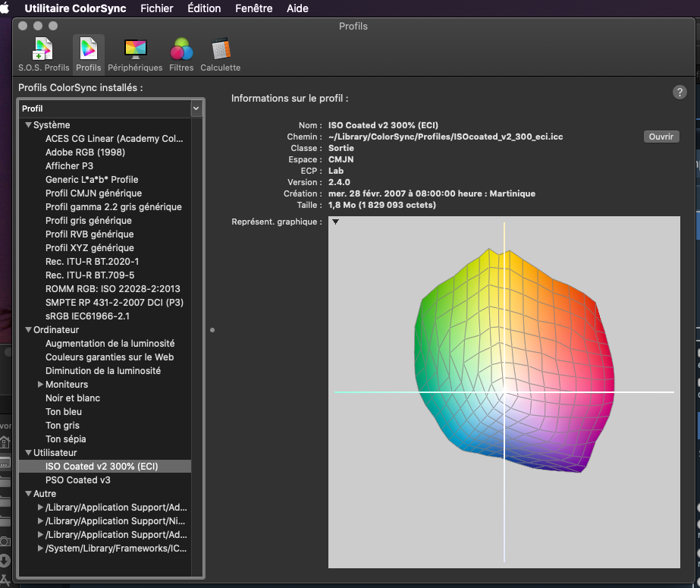
Task: Open the Utilitaire ColorSync menu
Action: pyautogui.click(x=75, y=8)
